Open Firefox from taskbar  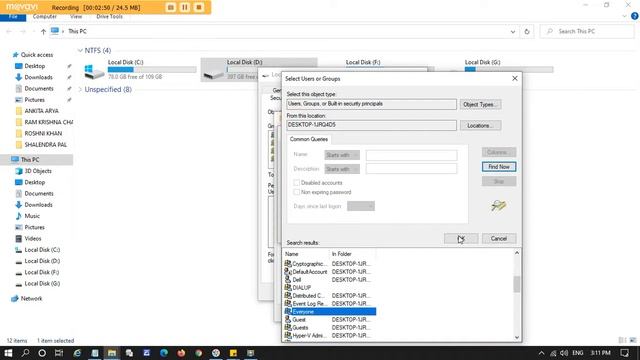coord(181,353)
